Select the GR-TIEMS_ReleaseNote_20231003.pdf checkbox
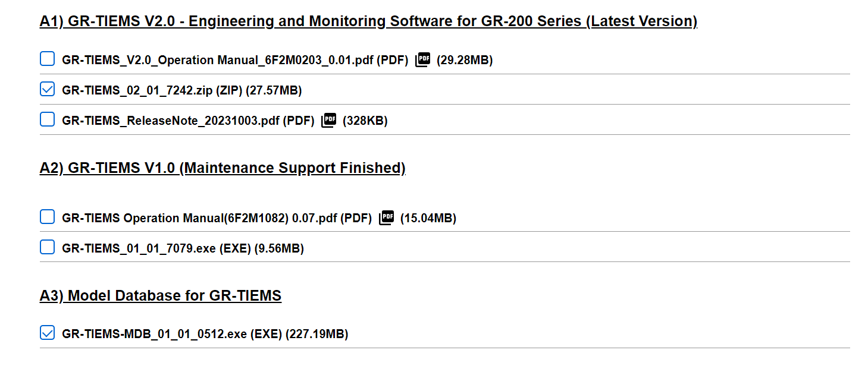 coord(47,119)
